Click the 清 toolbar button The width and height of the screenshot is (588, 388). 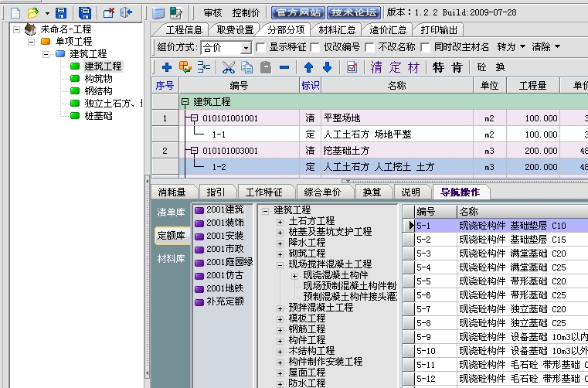(x=376, y=67)
